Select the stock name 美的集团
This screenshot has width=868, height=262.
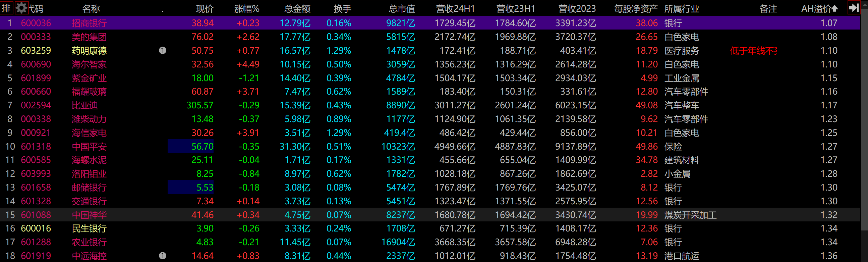89,37
